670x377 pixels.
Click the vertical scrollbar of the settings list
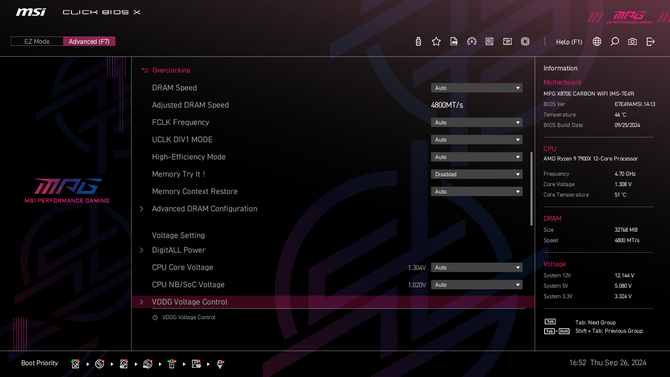point(531,188)
